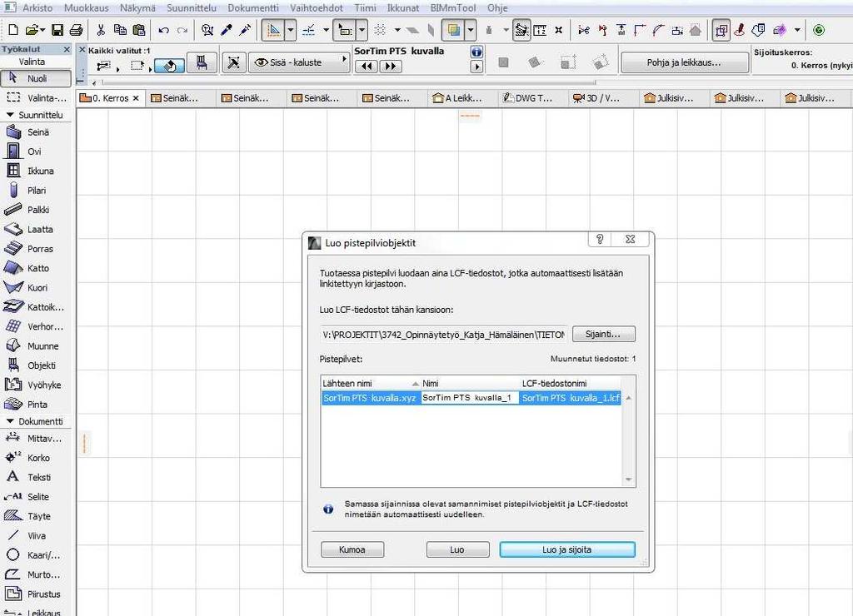Expand the small arrow below the info icon
This screenshot has width=853, height=616.
(x=476, y=67)
